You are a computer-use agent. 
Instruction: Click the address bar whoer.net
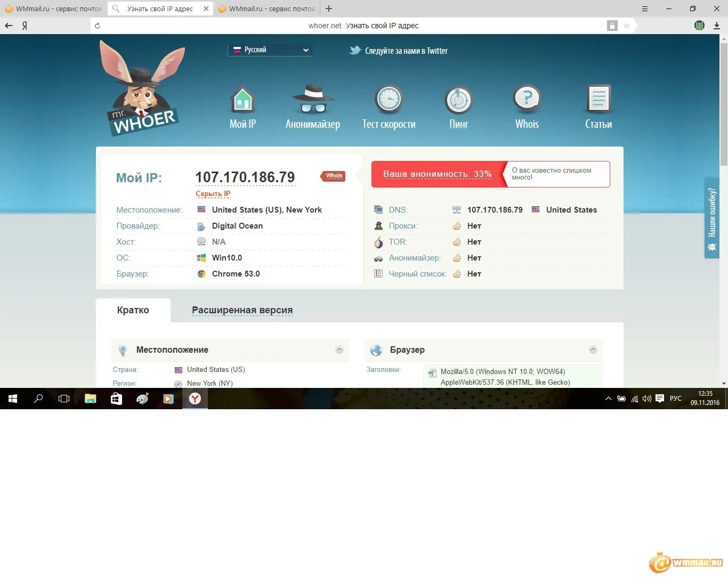pos(363,26)
